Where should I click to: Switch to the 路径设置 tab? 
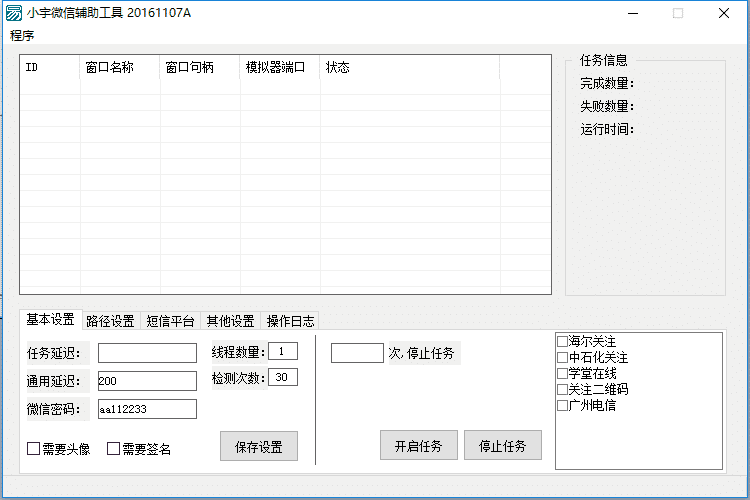[110, 321]
